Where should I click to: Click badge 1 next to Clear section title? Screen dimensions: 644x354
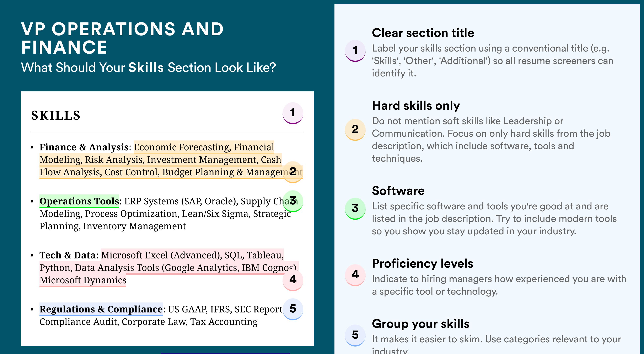(355, 50)
